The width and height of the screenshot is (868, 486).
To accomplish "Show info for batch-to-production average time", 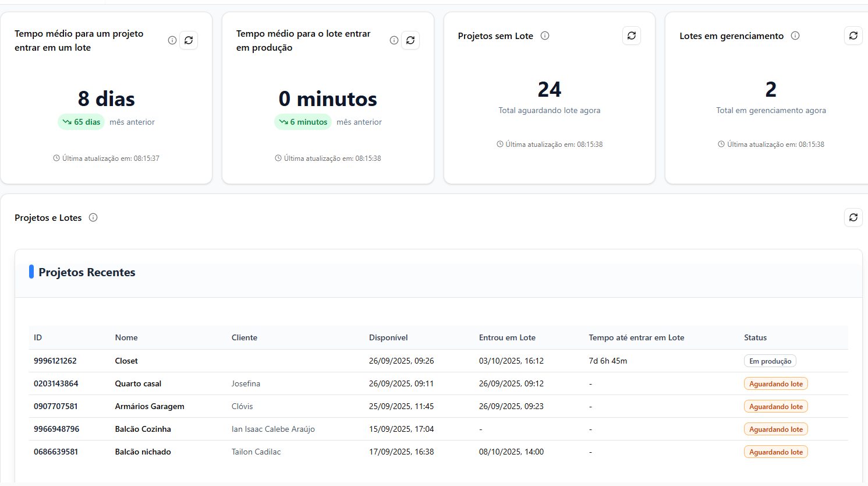I will pos(394,40).
